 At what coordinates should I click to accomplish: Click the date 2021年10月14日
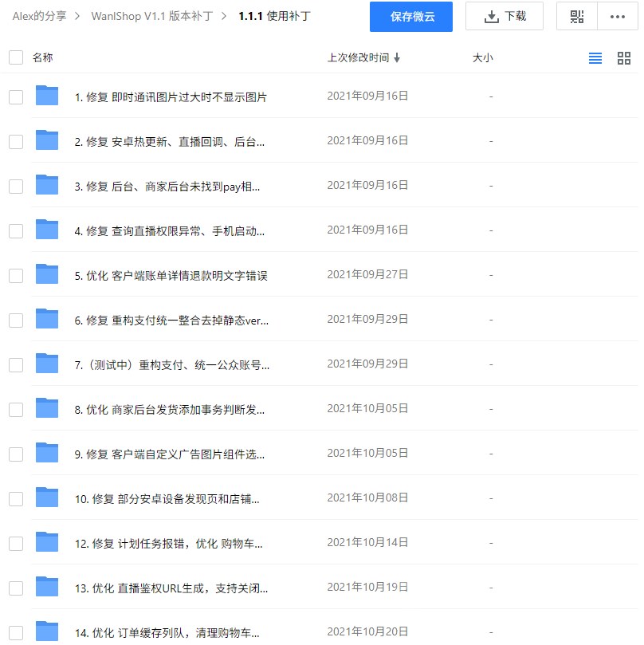pos(367,542)
